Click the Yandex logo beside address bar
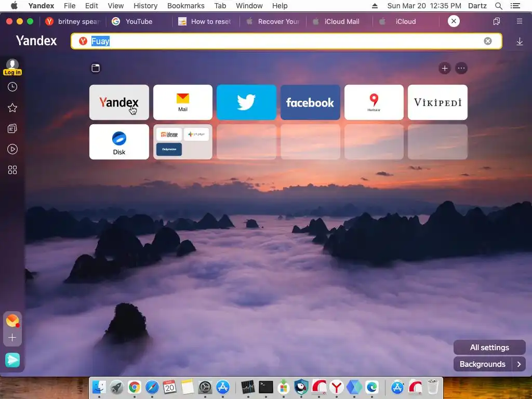 [36, 41]
